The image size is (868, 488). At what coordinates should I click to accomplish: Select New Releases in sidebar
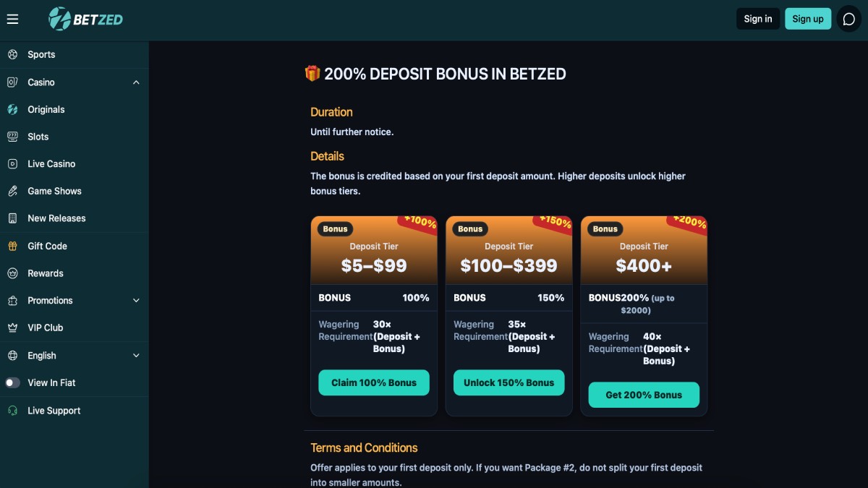[56, 218]
